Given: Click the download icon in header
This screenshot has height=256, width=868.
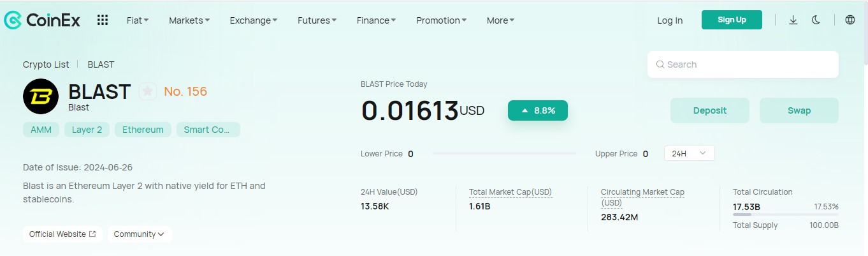Looking at the screenshot, I should click(793, 20).
